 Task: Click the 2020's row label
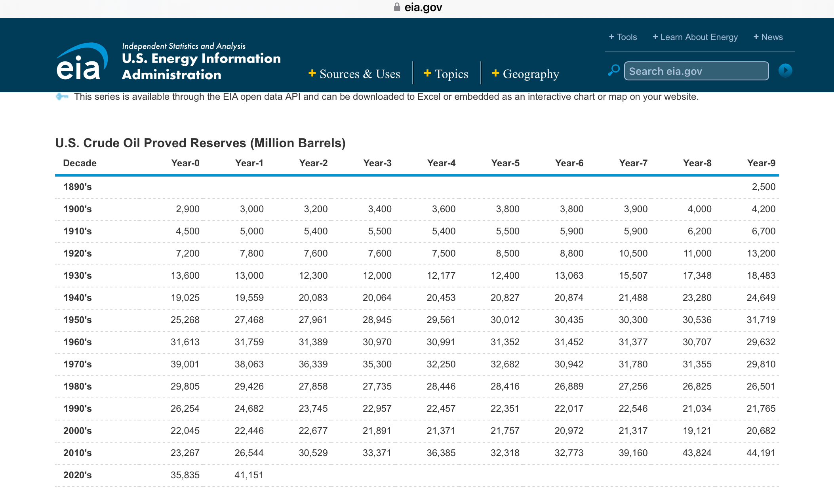click(78, 475)
